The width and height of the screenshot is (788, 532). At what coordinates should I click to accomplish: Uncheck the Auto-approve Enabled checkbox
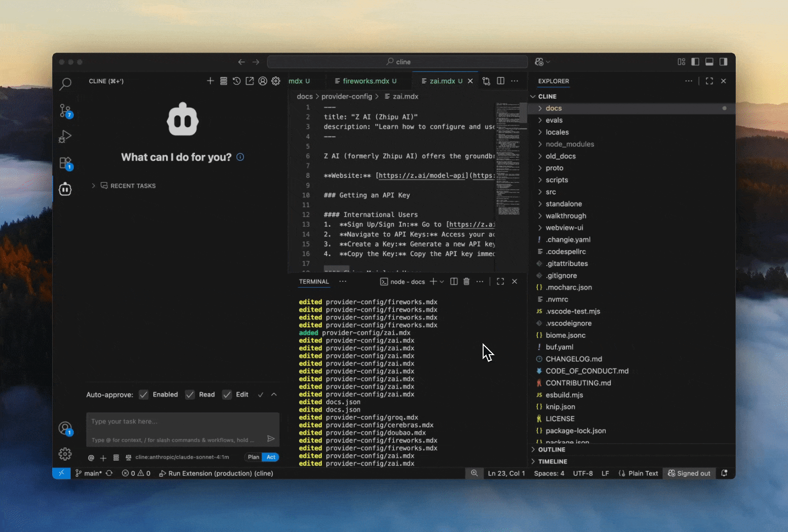(144, 395)
